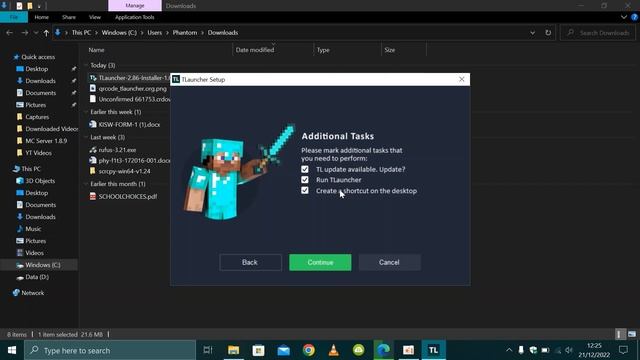This screenshot has width=640, height=360.
Task: Uncheck 'Create a shortcut on the desktop'
Action: pyautogui.click(x=305, y=190)
